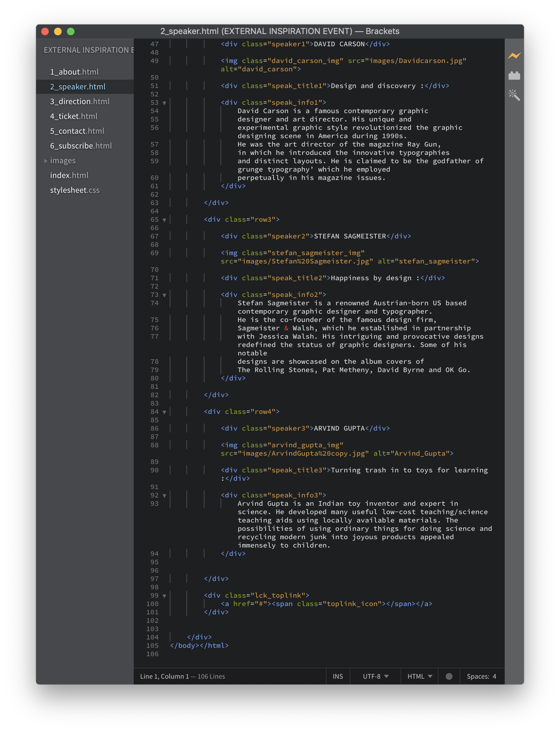Click "Happiness by design :" text
560x732 pixels.
click(x=375, y=278)
